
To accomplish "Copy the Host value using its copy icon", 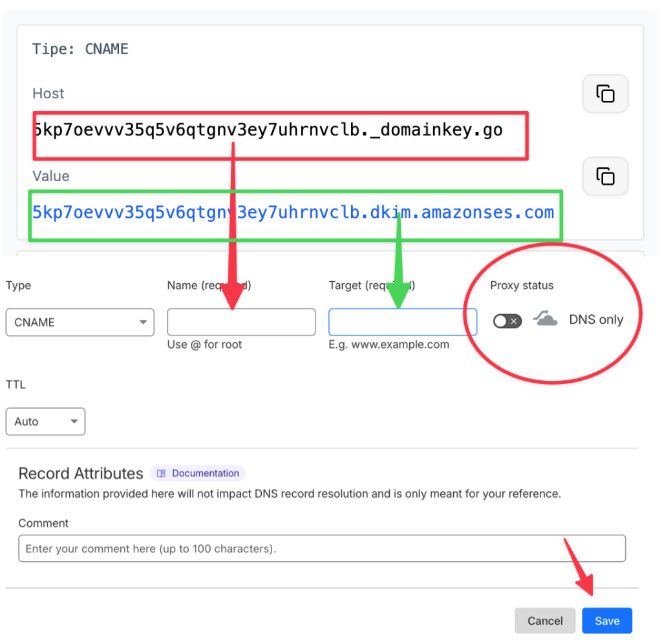I will (605, 94).
